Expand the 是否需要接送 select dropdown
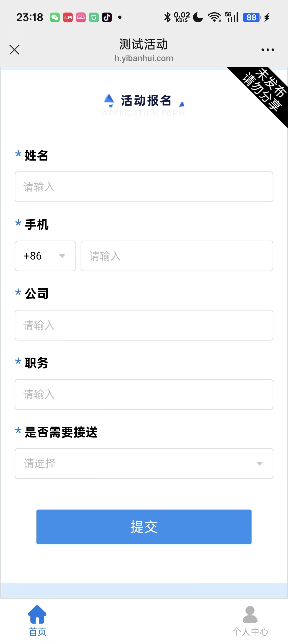288x644 pixels. [x=144, y=463]
